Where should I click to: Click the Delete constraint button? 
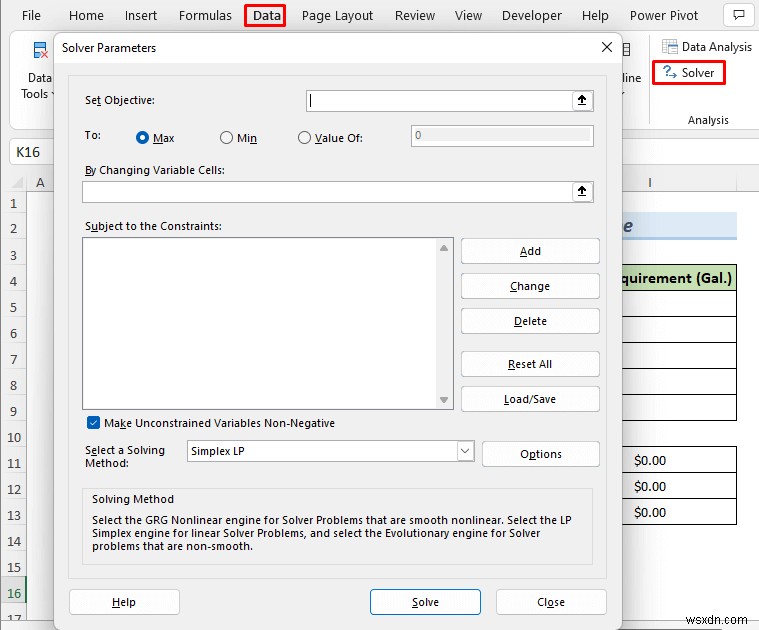click(530, 321)
